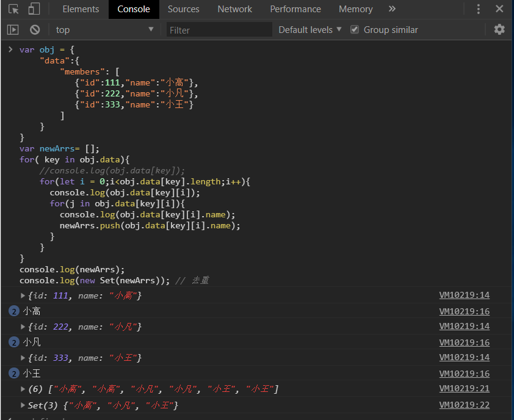Open console settings gear icon
This screenshot has height=420, width=514.
coord(499,29)
